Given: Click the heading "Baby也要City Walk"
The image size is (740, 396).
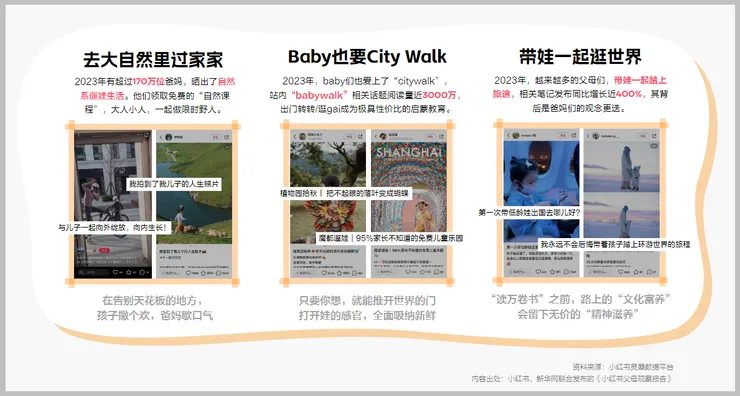Looking at the screenshot, I should (x=367, y=57).
